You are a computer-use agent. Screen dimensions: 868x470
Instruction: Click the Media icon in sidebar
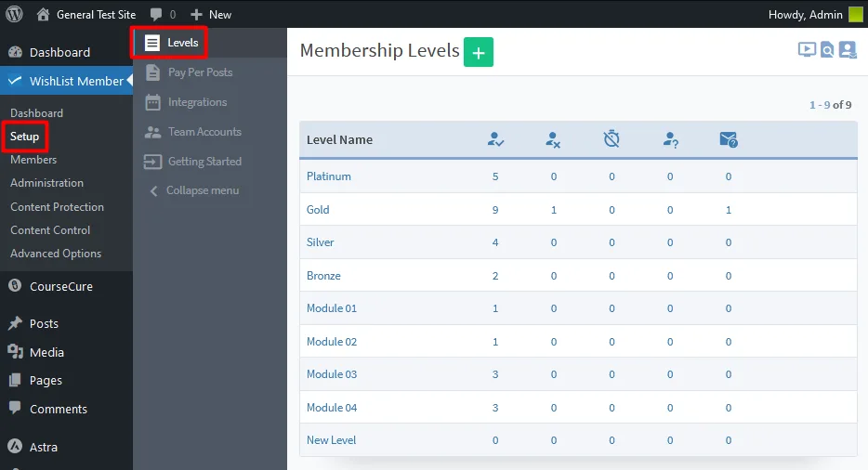[x=15, y=351]
